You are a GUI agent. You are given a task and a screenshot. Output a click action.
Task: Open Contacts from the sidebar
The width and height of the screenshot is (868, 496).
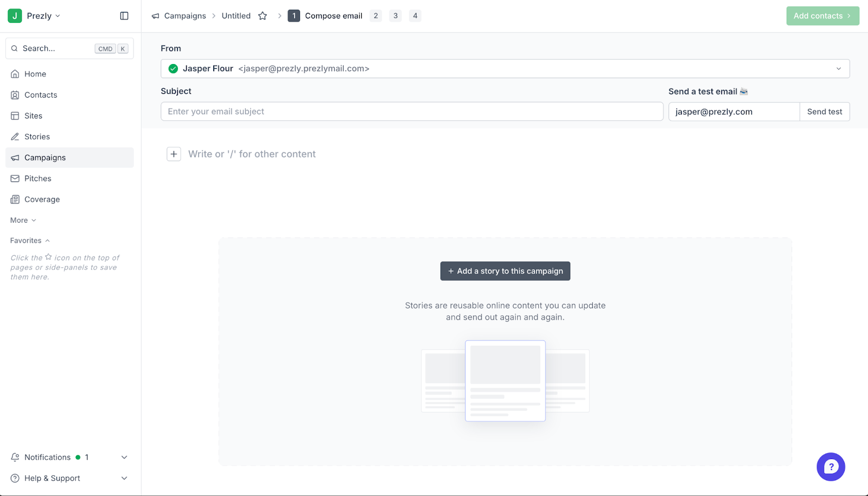click(41, 95)
